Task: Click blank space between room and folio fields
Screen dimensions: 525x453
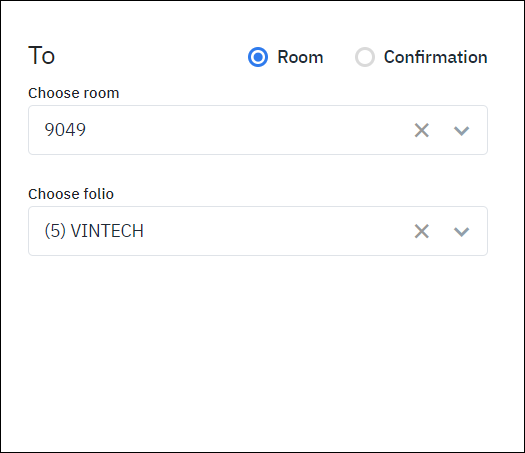Action: [258, 171]
